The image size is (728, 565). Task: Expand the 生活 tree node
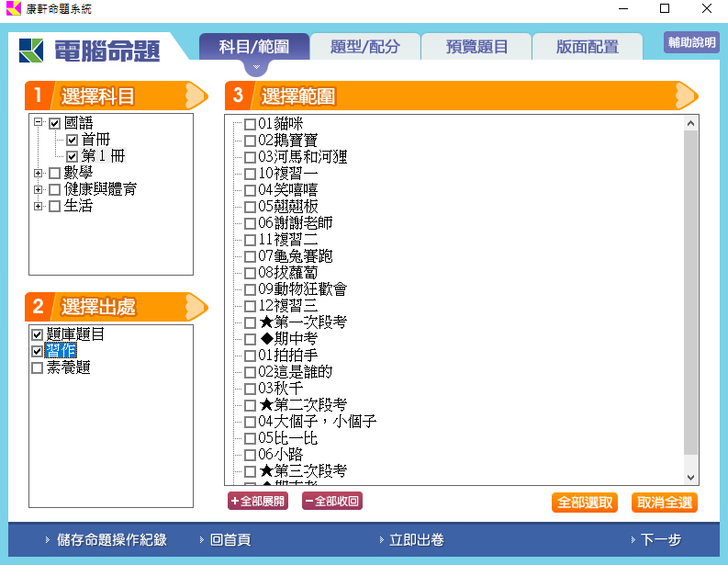click(38, 206)
